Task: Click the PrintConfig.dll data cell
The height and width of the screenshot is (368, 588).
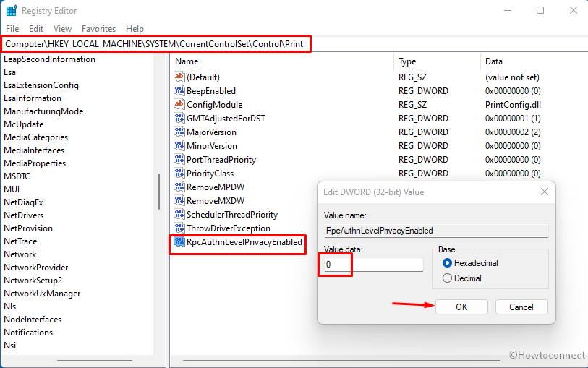Action: pos(513,105)
